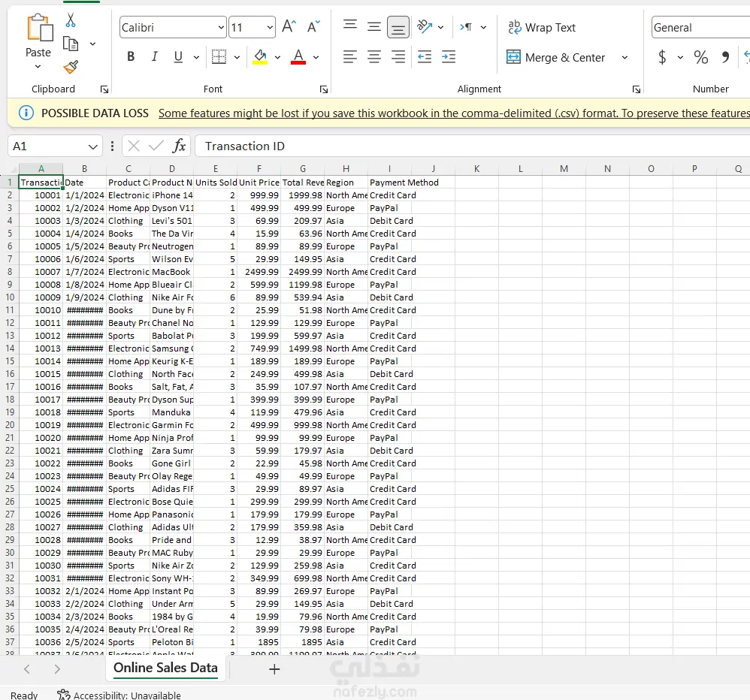Open the possible data loss warning link
750x700 pixels.
point(454,113)
